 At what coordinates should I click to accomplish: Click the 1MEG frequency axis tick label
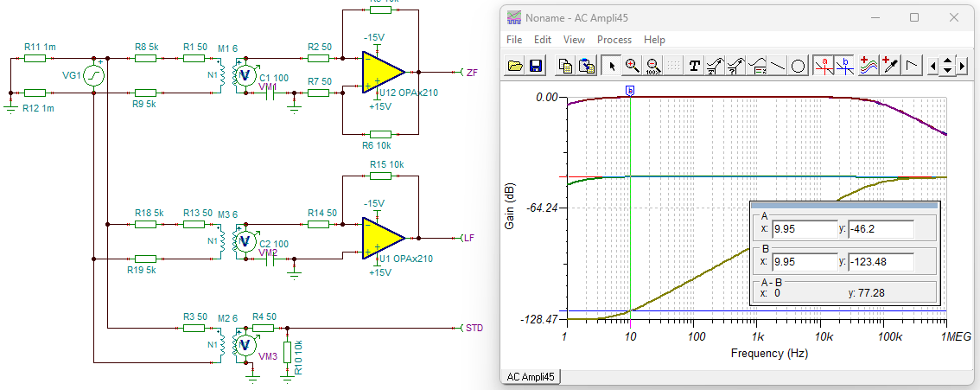point(957,337)
